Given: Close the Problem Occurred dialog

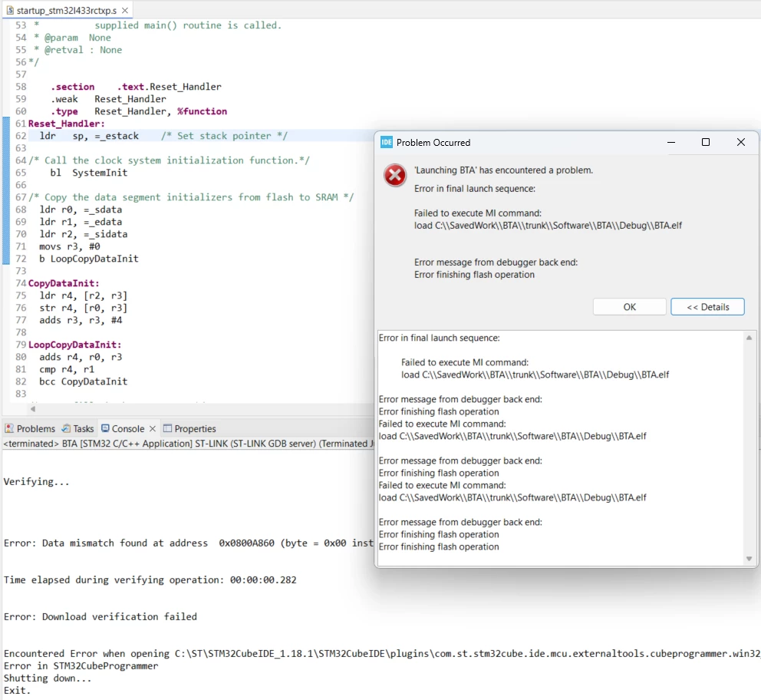Looking at the screenshot, I should [x=740, y=142].
